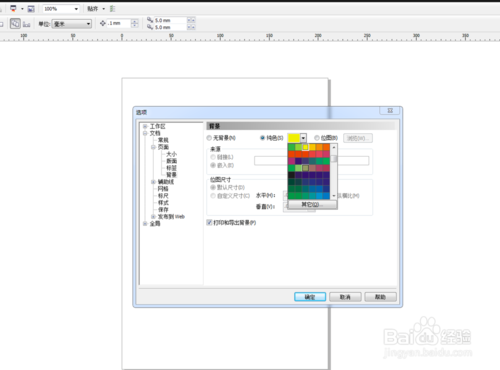Click stepper for lower 5.0 mm field

pyautogui.click(x=191, y=27)
